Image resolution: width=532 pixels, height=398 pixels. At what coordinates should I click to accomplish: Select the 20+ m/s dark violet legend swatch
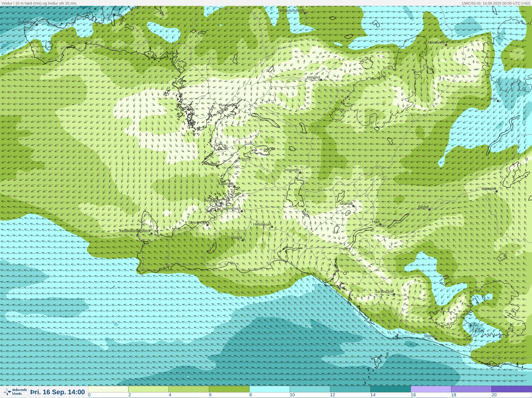click(x=511, y=389)
